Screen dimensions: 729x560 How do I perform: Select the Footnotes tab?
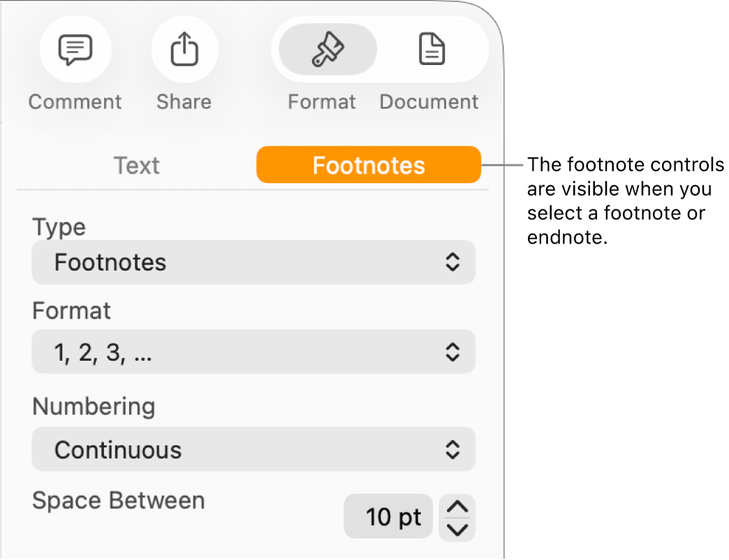[x=368, y=165]
